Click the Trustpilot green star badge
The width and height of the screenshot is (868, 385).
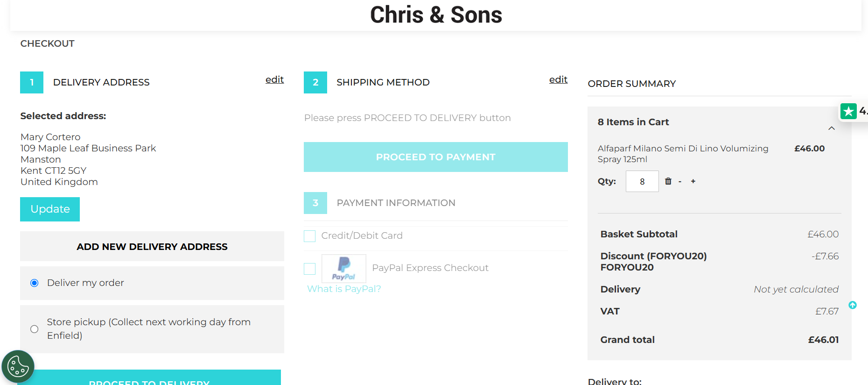tap(848, 111)
